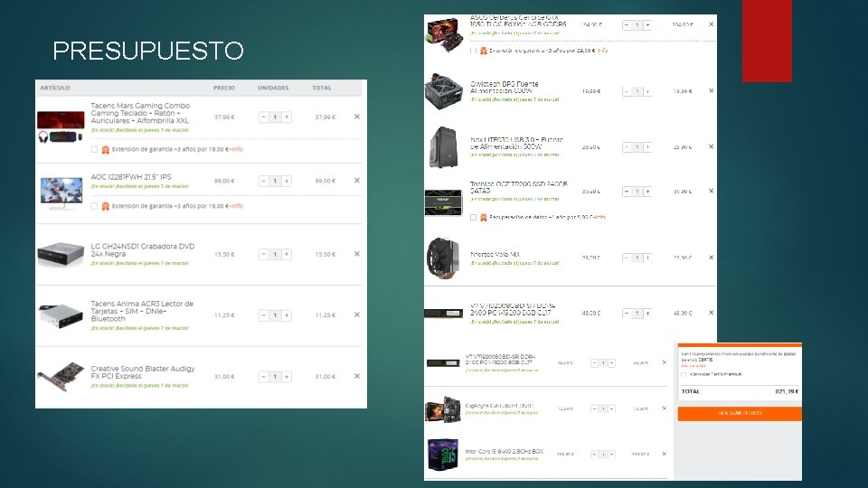868x488 pixels.
Task: Open warranty info link under Tacens Mars Combo
Action: [238, 149]
